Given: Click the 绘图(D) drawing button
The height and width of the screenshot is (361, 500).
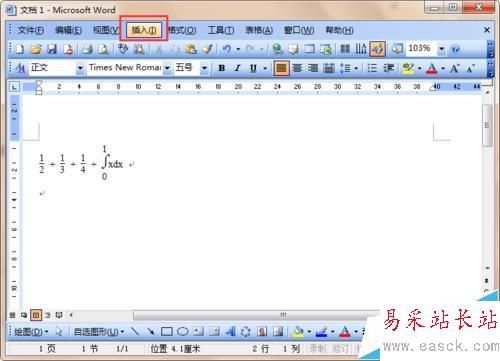Looking at the screenshot, I should click(x=31, y=332).
